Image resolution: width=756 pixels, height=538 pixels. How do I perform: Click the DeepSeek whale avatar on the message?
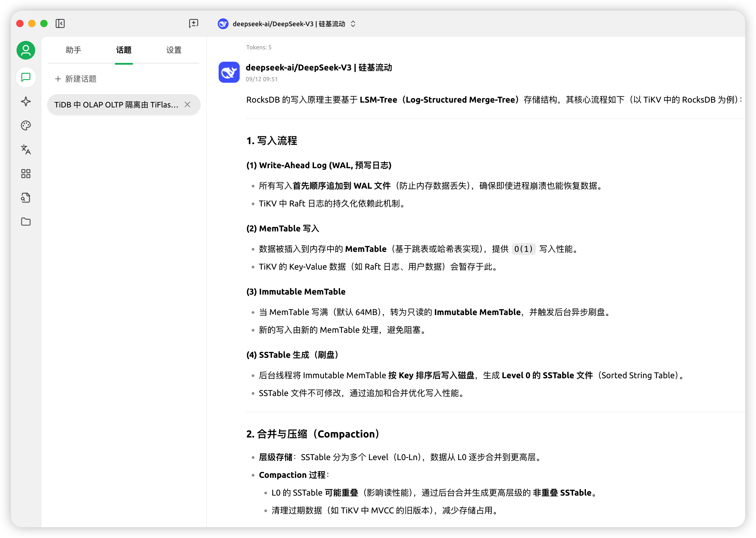click(x=229, y=72)
